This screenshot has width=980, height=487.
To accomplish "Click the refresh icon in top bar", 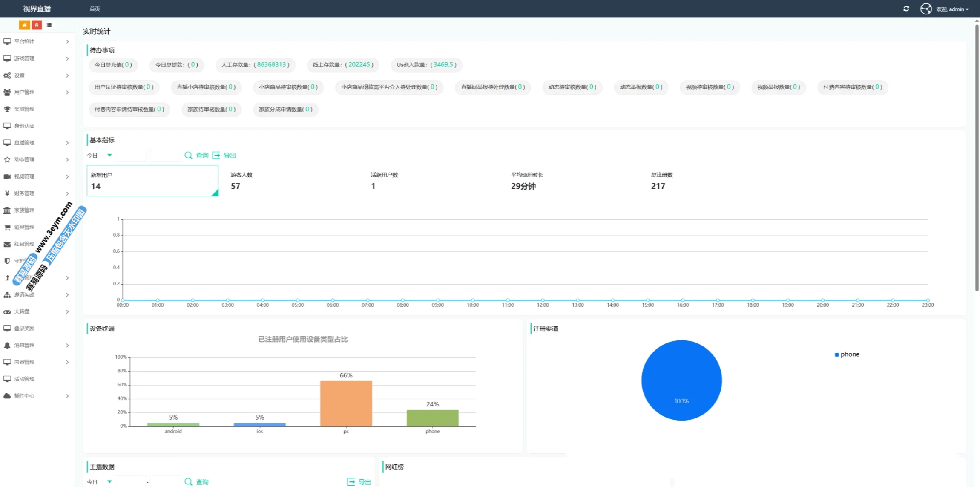I will 906,9.
